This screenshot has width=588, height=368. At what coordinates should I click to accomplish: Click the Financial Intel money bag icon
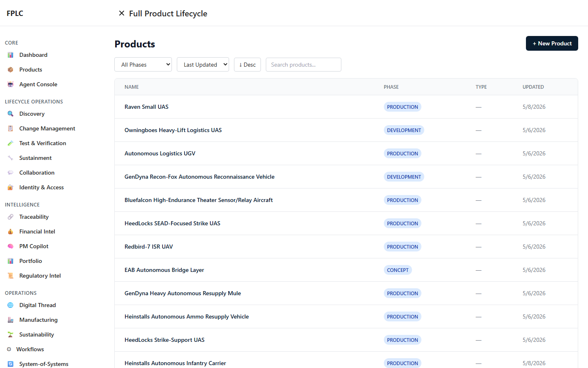pyautogui.click(x=11, y=231)
